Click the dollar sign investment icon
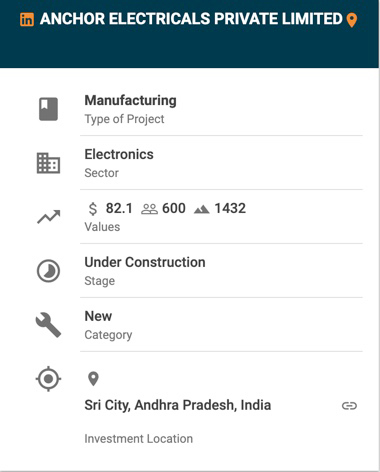Viewport: 380px width, 472px height. pyautogui.click(x=93, y=209)
